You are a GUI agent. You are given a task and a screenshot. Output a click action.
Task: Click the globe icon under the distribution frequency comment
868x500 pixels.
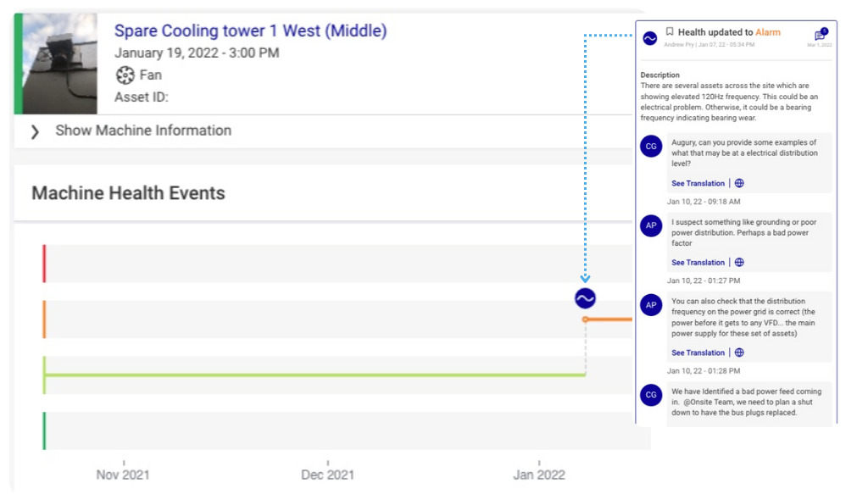739,353
